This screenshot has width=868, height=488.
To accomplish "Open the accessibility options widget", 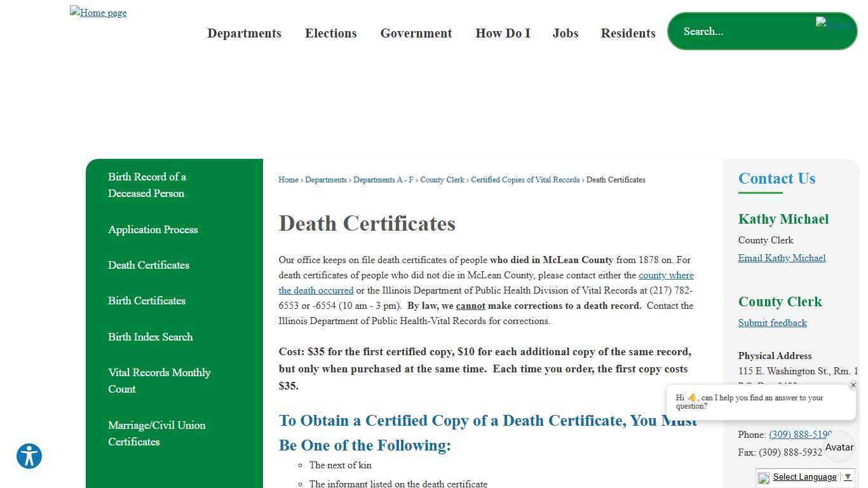I will tap(29, 456).
